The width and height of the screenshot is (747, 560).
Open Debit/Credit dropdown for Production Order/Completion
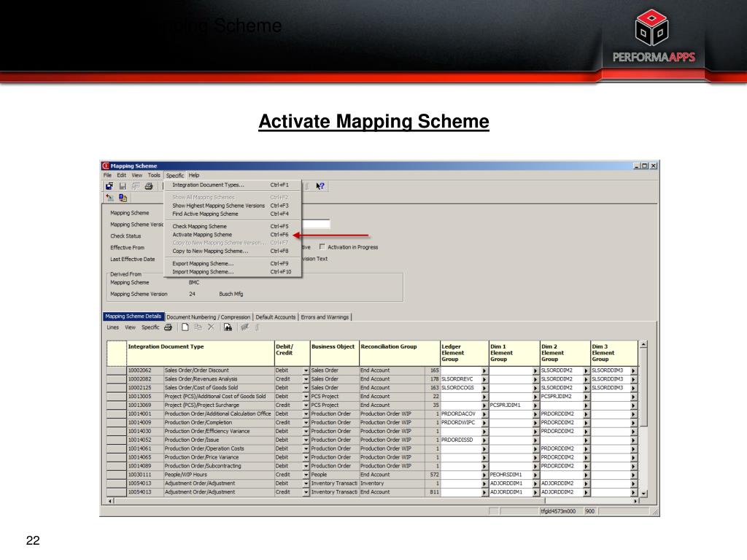tap(306, 424)
